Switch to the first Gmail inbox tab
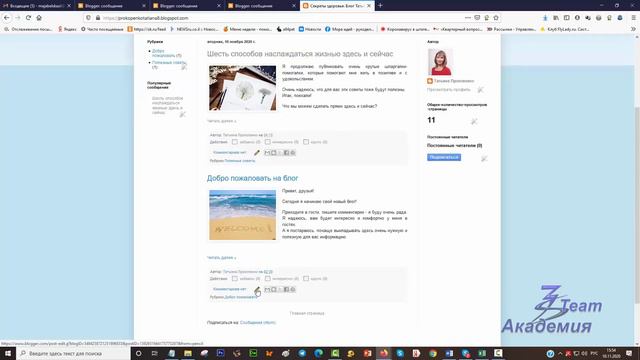The height and width of the screenshot is (360, 640). click(x=37, y=6)
